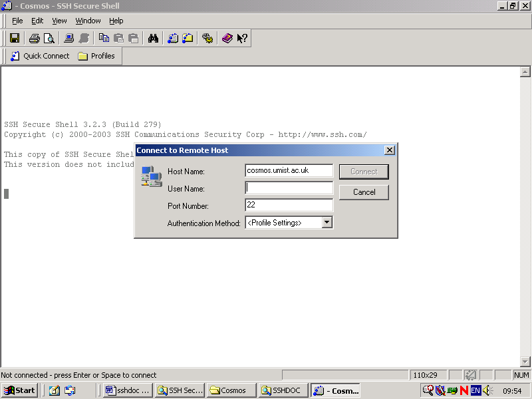532x399 pixels.
Task: Click the Print icon in the toolbar
Action: (x=34, y=39)
